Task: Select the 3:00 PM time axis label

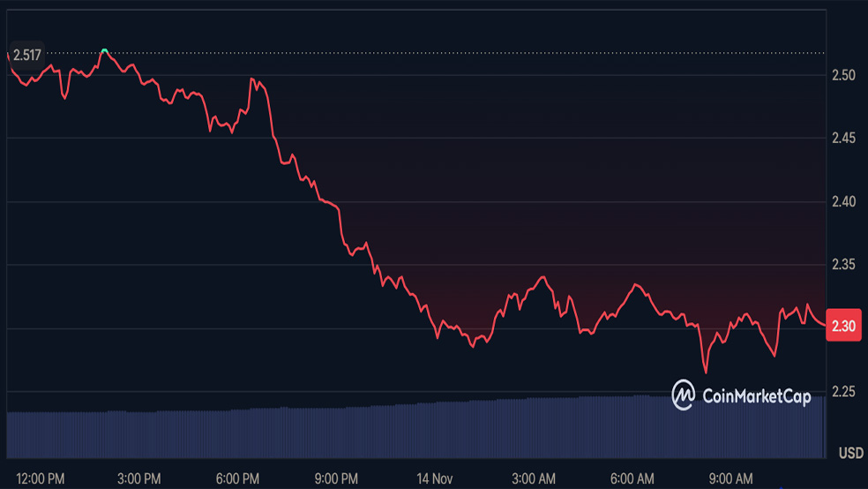Action: click(139, 478)
